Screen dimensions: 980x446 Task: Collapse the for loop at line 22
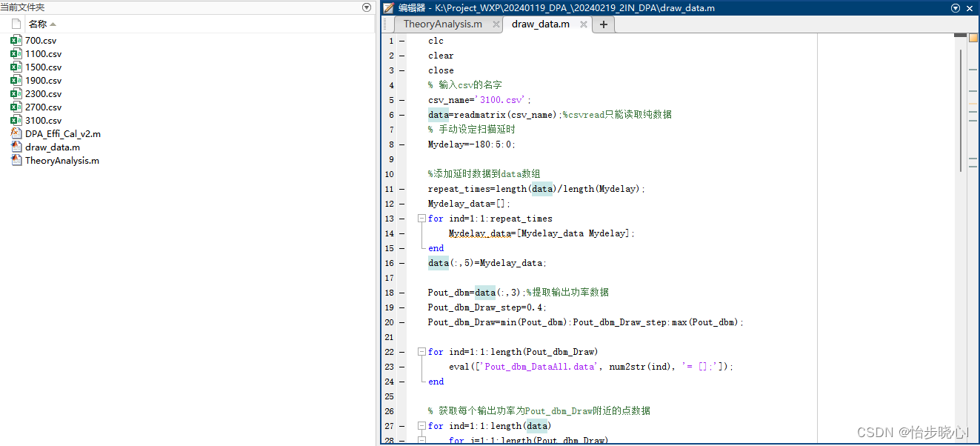click(421, 352)
